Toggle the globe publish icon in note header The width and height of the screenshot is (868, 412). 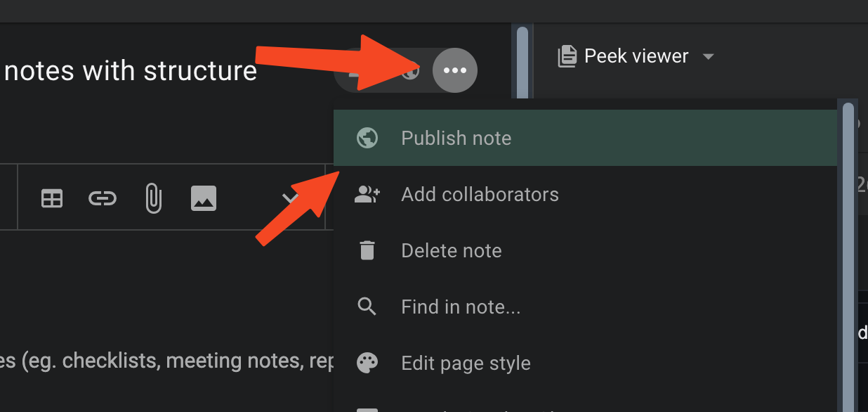click(412, 70)
